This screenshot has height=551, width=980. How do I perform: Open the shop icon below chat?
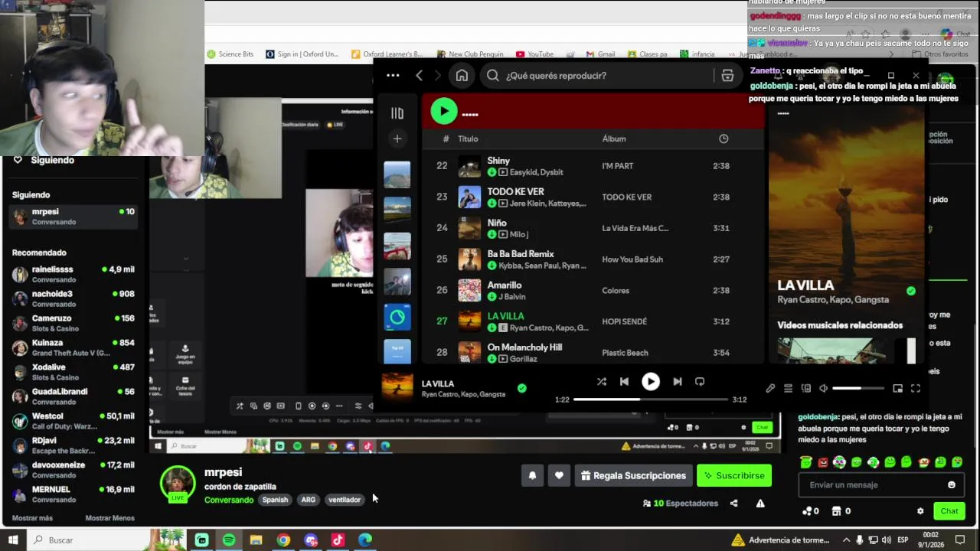(x=841, y=511)
